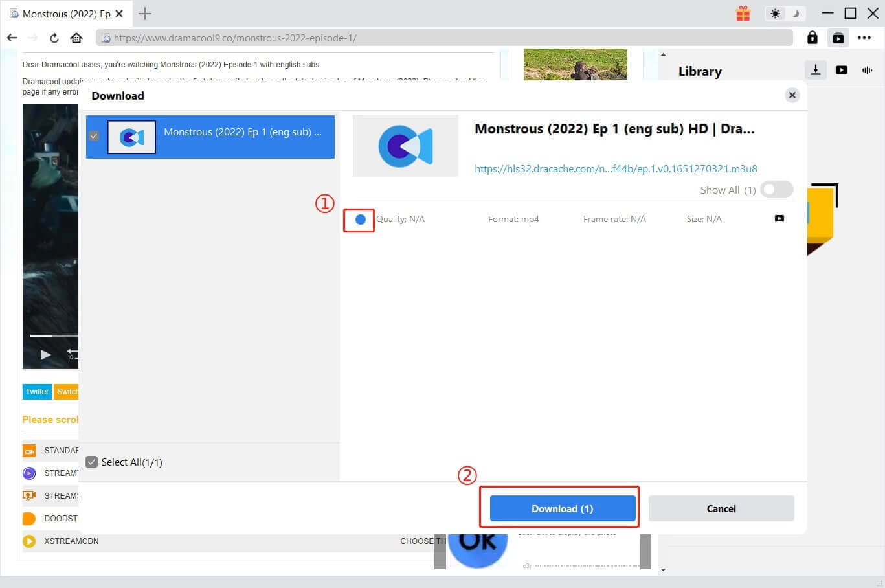Viewport: 885px width, 588px height.
Task: Toggle the Show All switch
Action: click(x=776, y=190)
